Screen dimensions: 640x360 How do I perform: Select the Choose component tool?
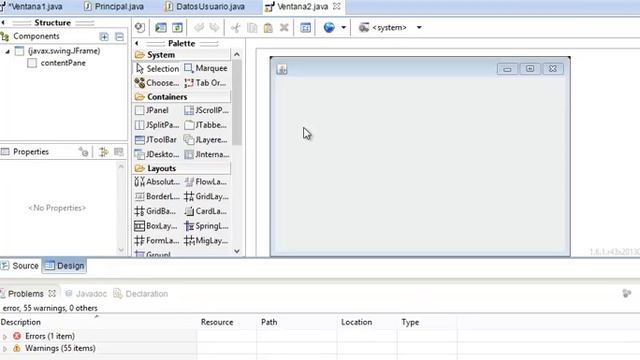[x=157, y=83]
